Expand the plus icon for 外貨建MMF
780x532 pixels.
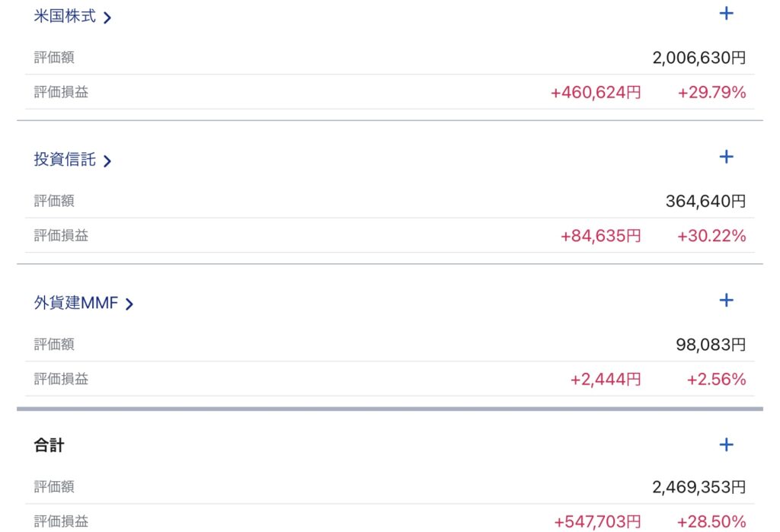click(x=726, y=300)
